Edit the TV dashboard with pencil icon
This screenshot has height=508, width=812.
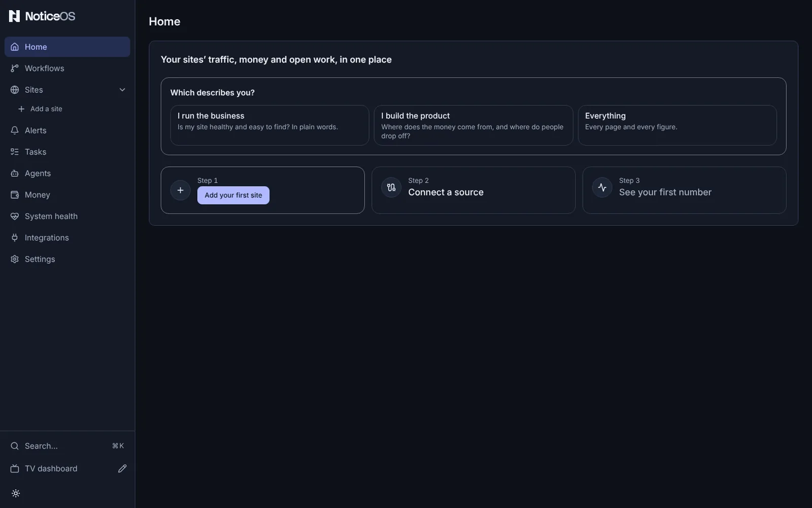122,468
